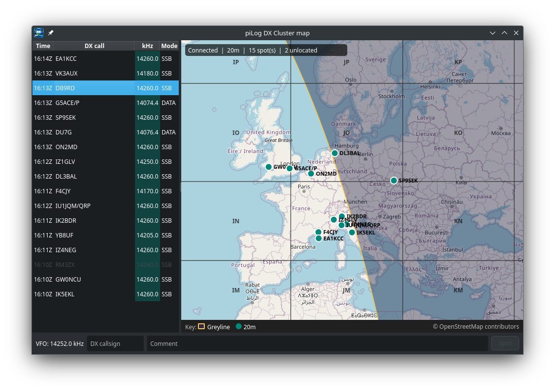This screenshot has width=555, height=392.
Task: Select the YB8UF spot row
Action: (x=106, y=235)
